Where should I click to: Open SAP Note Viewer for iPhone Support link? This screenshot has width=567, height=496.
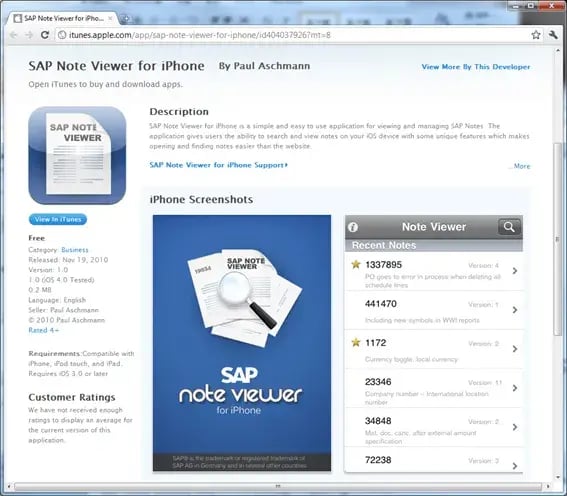tap(218, 165)
